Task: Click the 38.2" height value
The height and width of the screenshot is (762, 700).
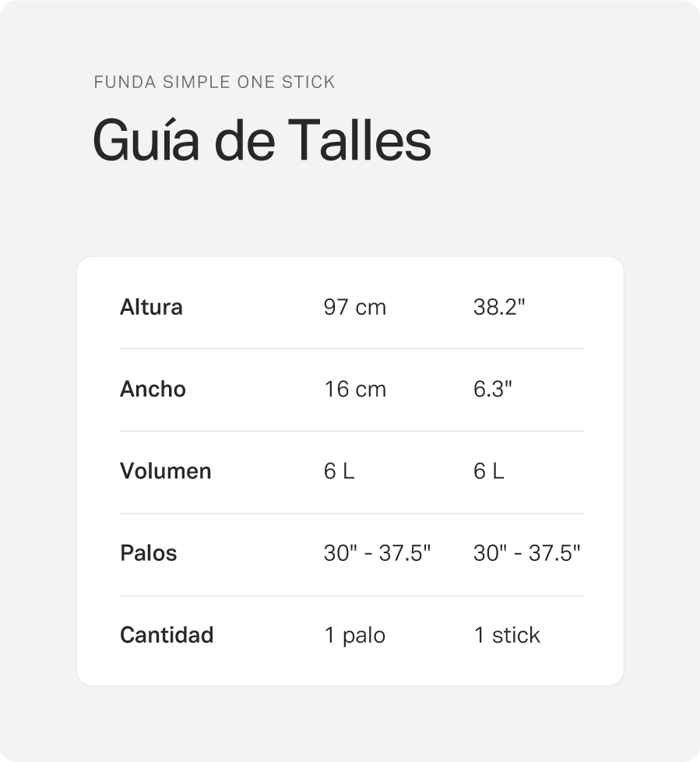Action: point(499,307)
